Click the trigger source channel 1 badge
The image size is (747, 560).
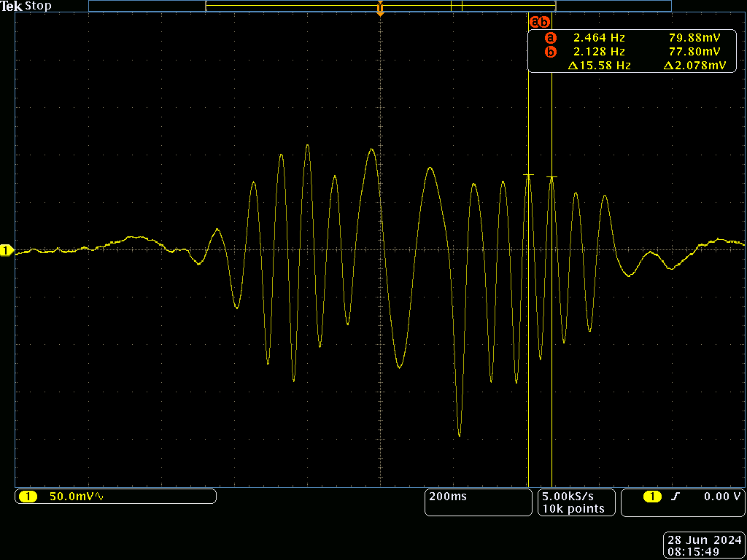pyautogui.click(x=653, y=497)
